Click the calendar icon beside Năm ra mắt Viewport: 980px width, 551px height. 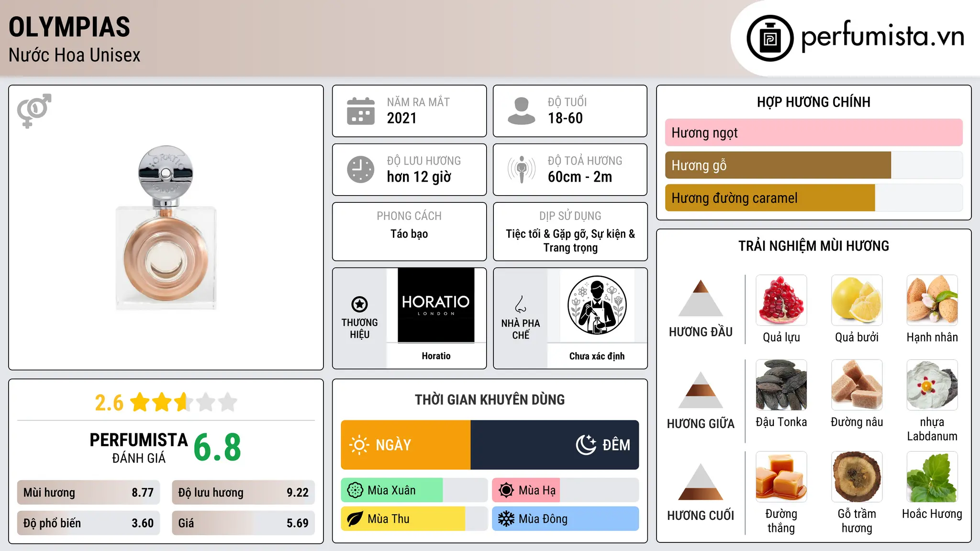coord(361,111)
